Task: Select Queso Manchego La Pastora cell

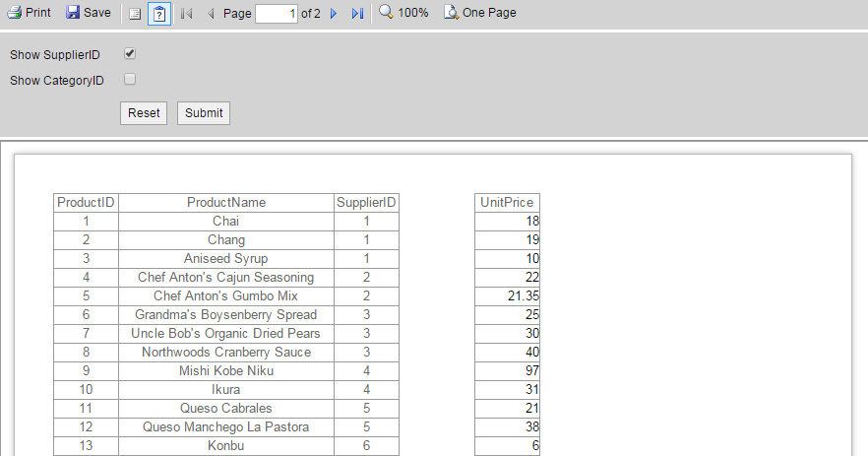Action: [226, 427]
